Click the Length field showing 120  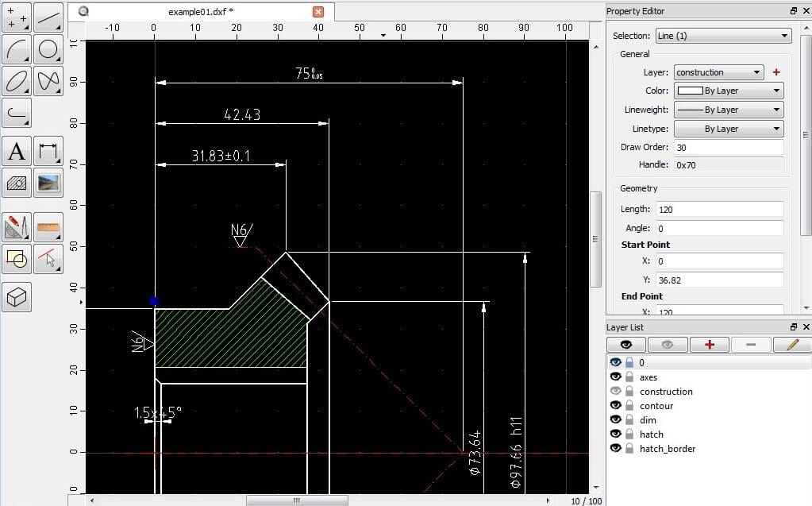click(720, 210)
